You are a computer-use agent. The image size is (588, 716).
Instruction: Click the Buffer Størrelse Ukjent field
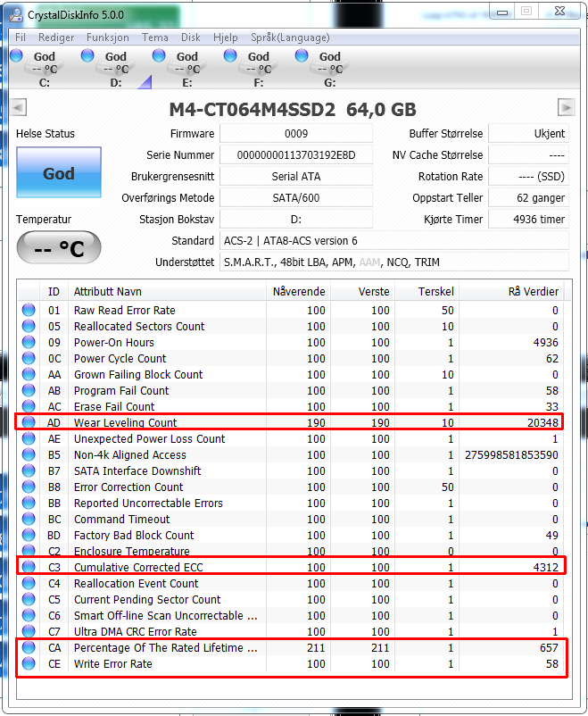click(x=528, y=133)
